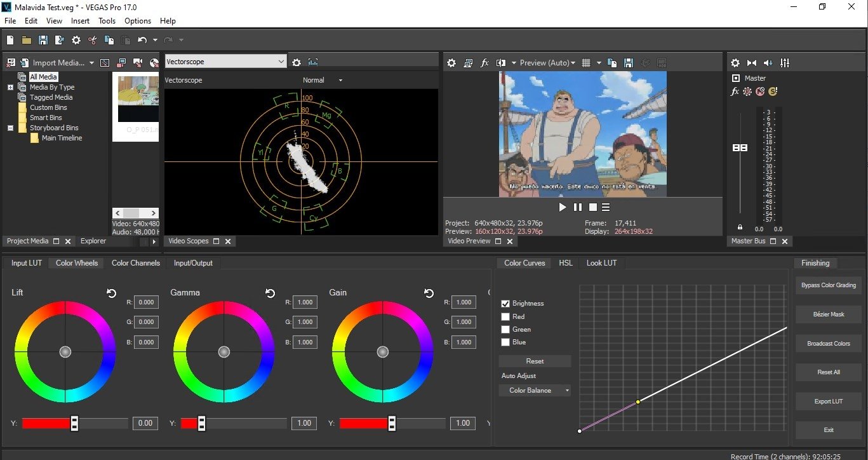This screenshot has height=460, width=868.
Task: Open the Color Balance auto adjust dropdown
Action: [x=535, y=390]
